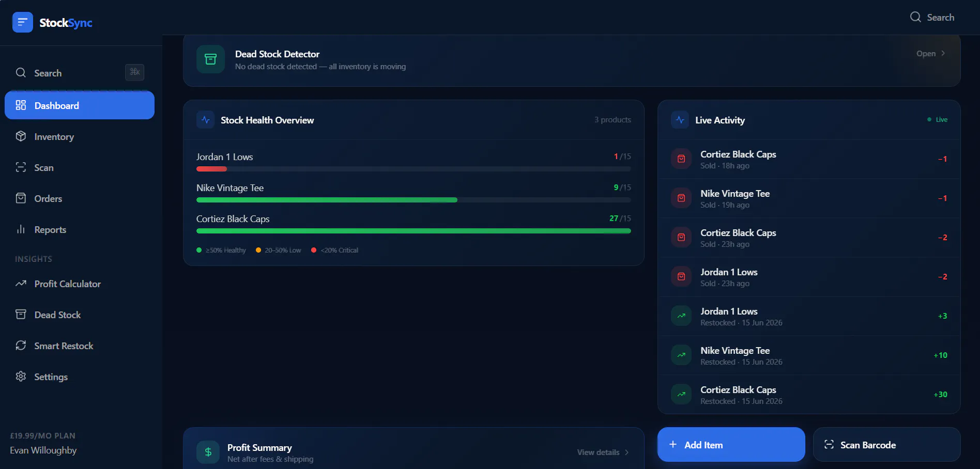The height and width of the screenshot is (469, 980).
Task: Open Settings from the sidebar
Action: (x=80, y=377)
